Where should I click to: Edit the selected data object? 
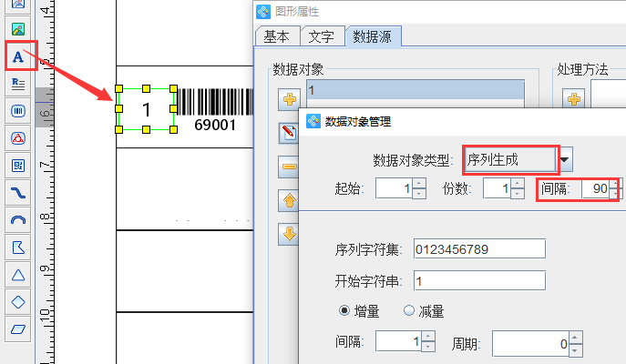[289, 133]
